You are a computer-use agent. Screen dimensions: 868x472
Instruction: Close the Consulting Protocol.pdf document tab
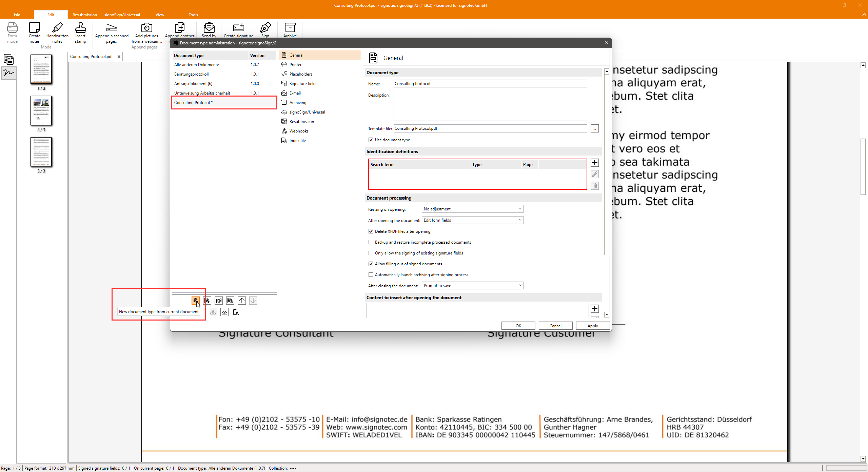119,57
